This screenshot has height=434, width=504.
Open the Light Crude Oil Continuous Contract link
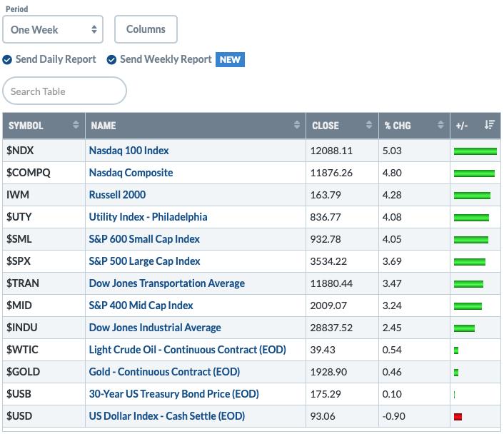point(187,350)
